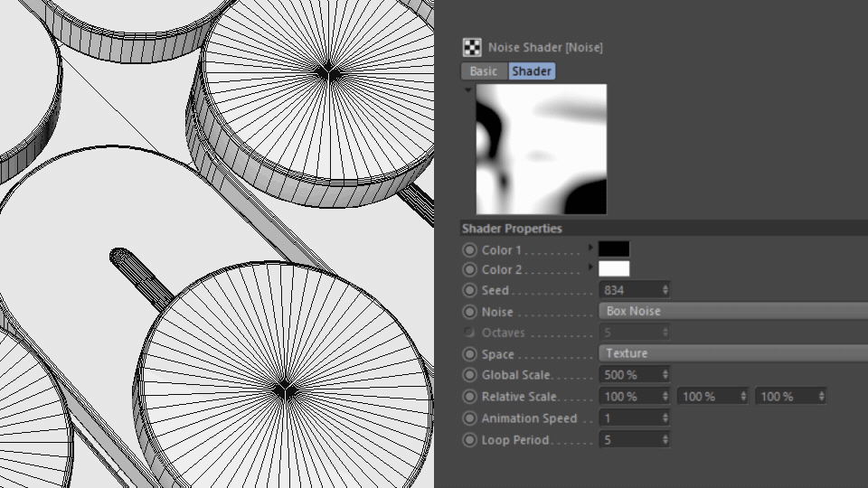The image size is (868, 488).
Task: Toggle the Relative Scale animation dot
Action: point(469,397)
